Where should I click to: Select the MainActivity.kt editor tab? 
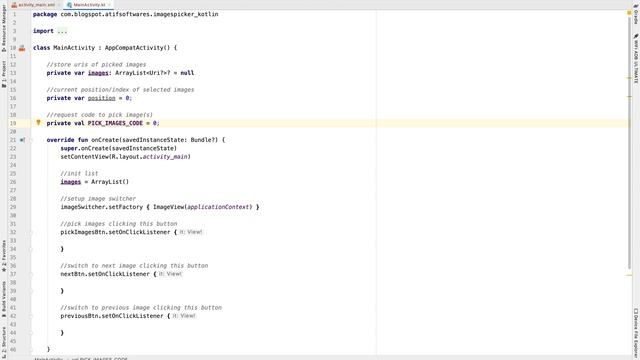[89, 4]
